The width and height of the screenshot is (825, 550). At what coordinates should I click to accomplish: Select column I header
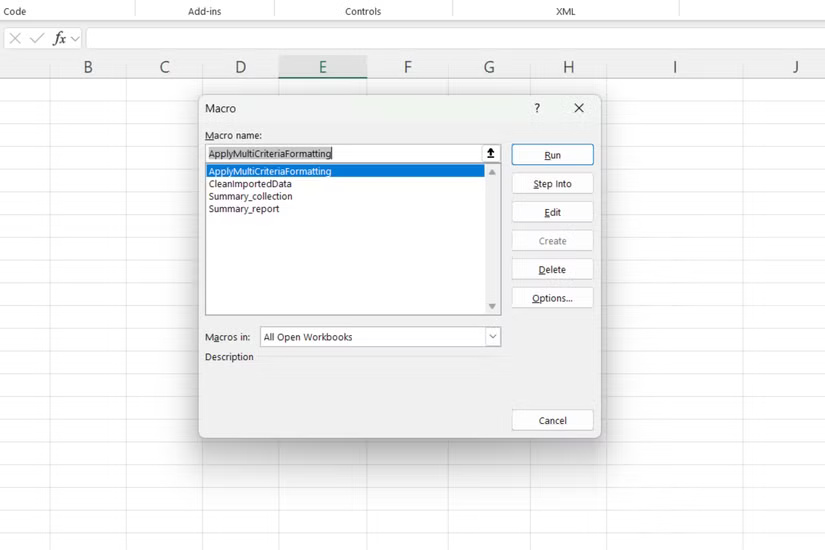tap(675, 67)
